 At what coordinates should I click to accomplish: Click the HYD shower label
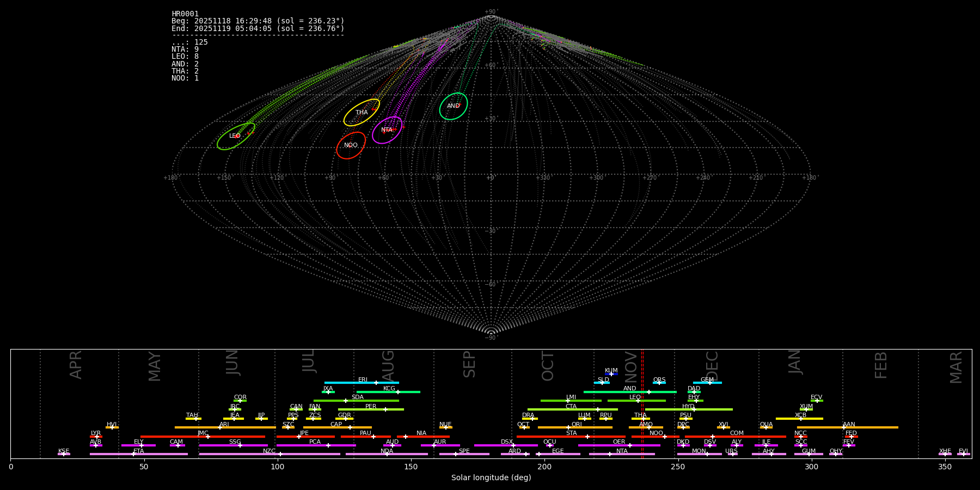click(688, 407)
